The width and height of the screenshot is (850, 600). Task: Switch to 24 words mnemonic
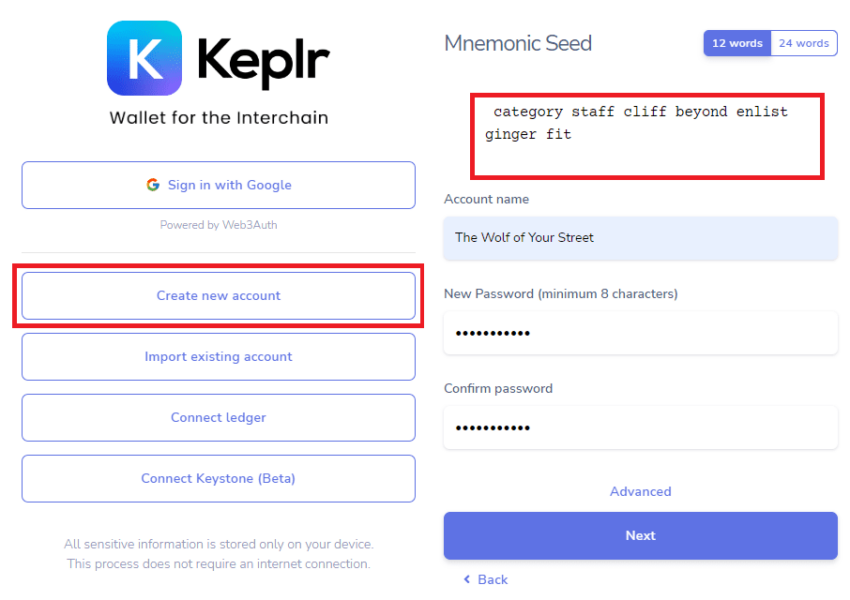[804, 43]
